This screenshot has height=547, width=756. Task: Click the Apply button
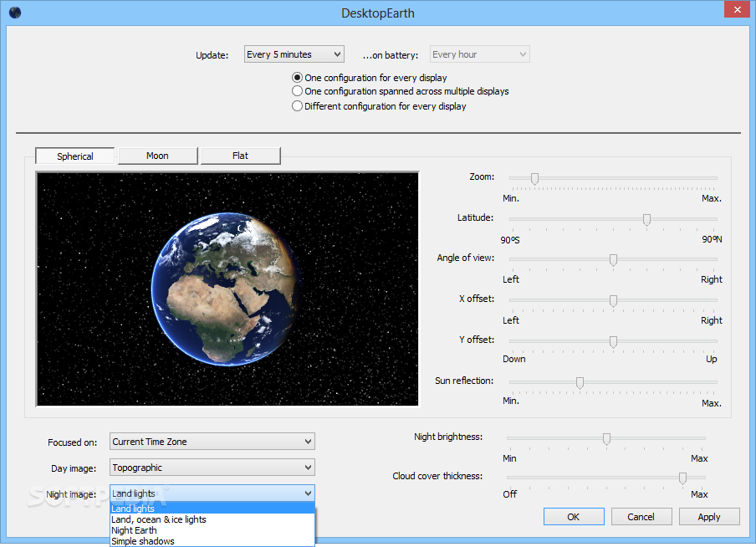(x=709, y=517)
